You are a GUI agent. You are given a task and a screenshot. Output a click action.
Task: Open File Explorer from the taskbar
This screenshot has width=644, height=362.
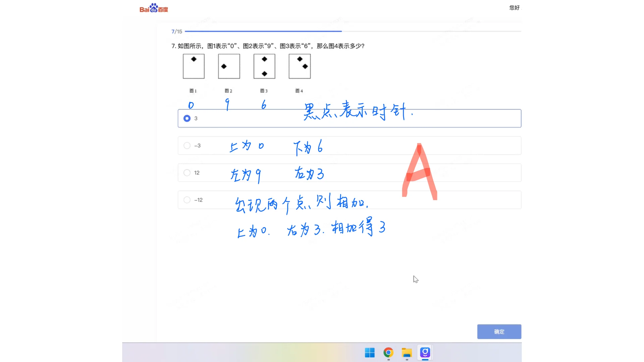click(x=407, y=353)
